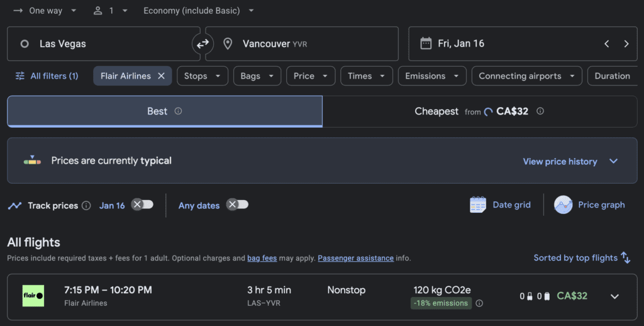
Task: Click the sort order arrows icon
Action: 625,257
